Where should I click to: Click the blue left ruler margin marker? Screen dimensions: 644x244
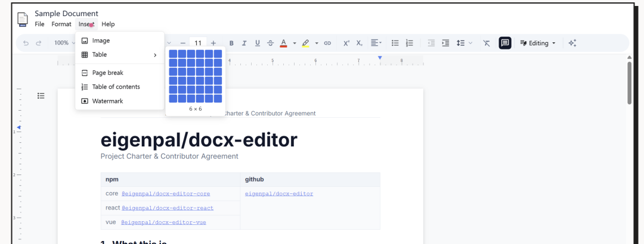tap(18, 127)
